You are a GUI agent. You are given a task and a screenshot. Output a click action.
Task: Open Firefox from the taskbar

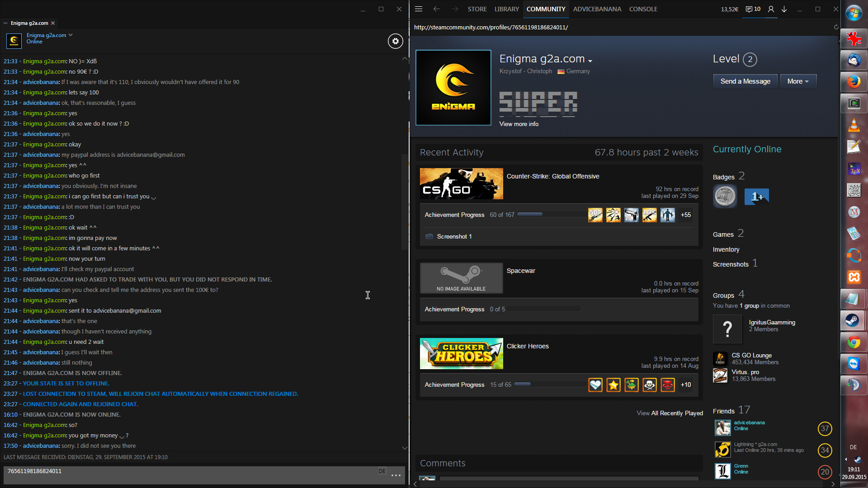(854, 82)
